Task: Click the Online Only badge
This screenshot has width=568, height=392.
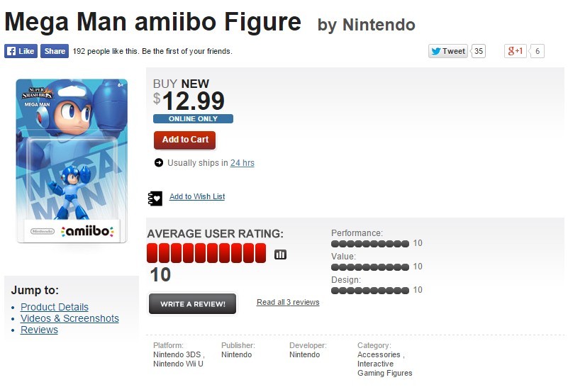Action: 193,119
